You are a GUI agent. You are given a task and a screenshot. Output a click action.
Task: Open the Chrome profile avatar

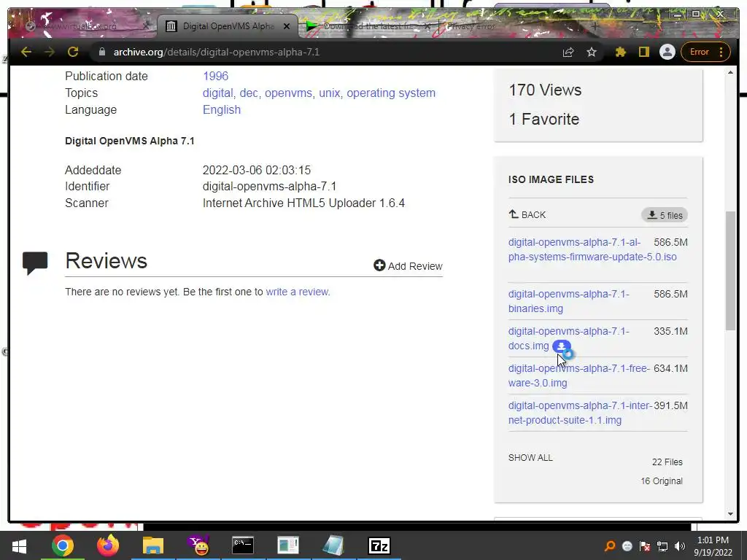click(667, 52)
